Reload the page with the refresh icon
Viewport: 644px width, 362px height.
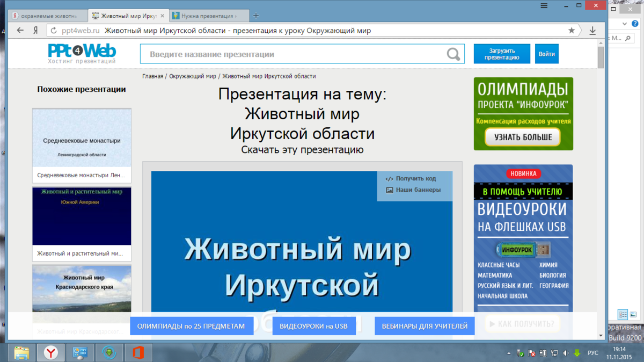pyautogui.click(x=54, y=31)
